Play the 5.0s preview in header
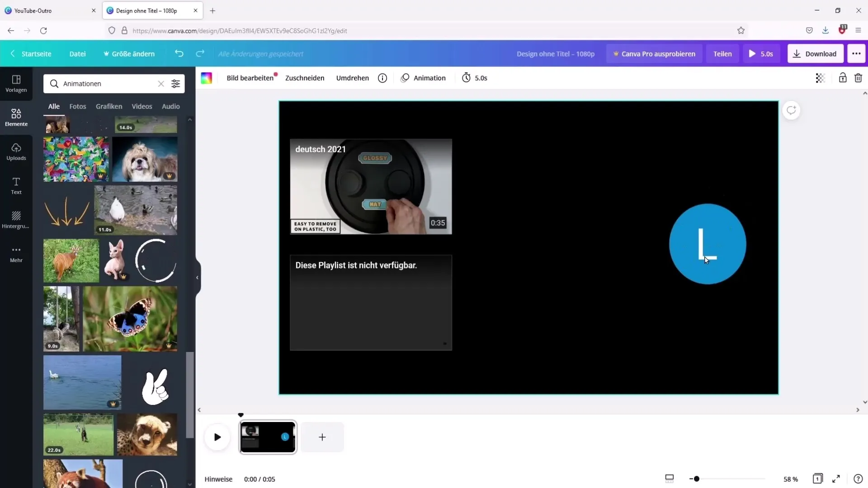 click(x=761, y=53)
